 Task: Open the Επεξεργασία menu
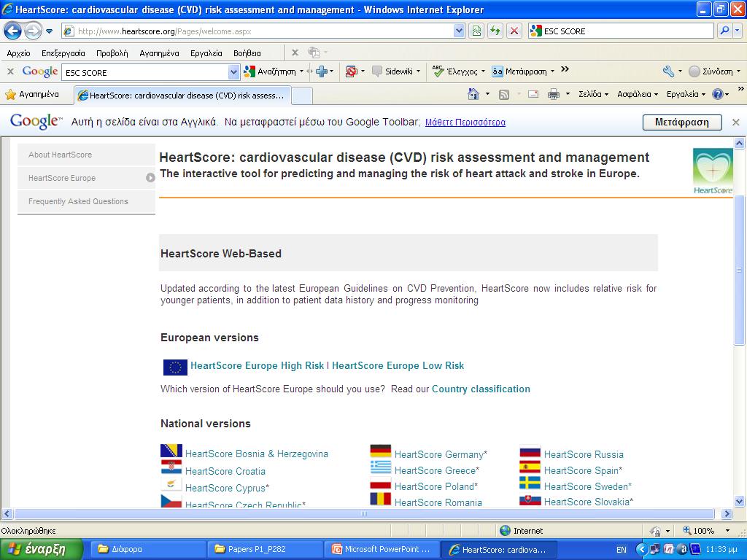coord(63,53)
